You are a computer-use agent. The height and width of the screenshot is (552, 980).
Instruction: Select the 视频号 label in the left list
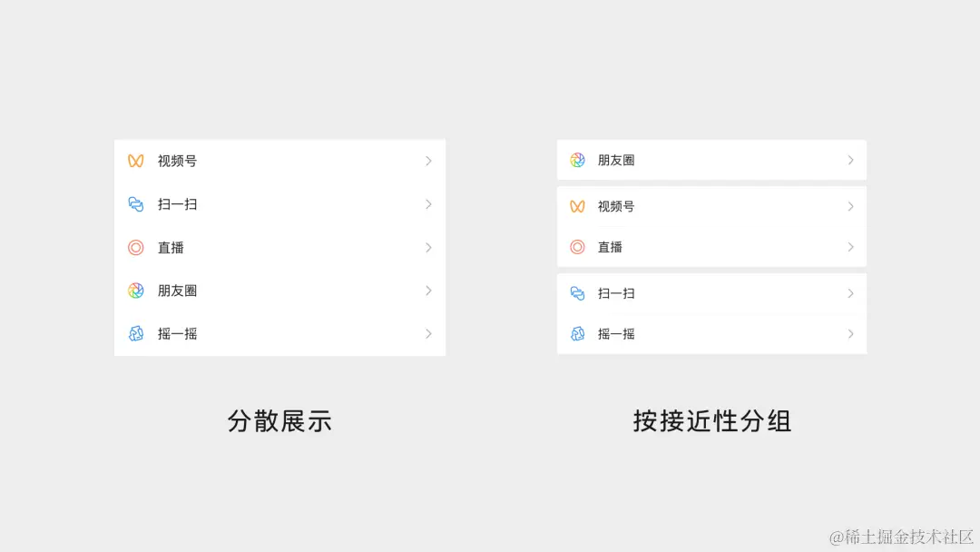click(178, 161)
